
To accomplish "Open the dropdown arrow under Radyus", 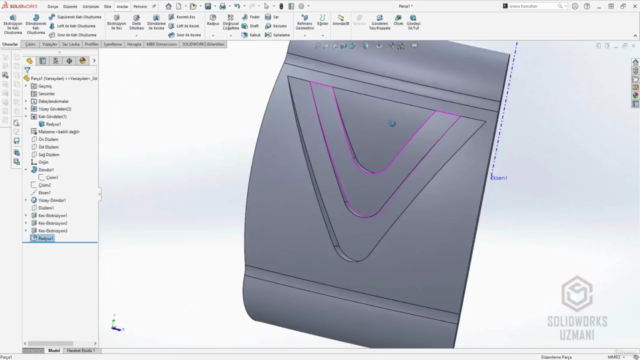I will point(213,36).
